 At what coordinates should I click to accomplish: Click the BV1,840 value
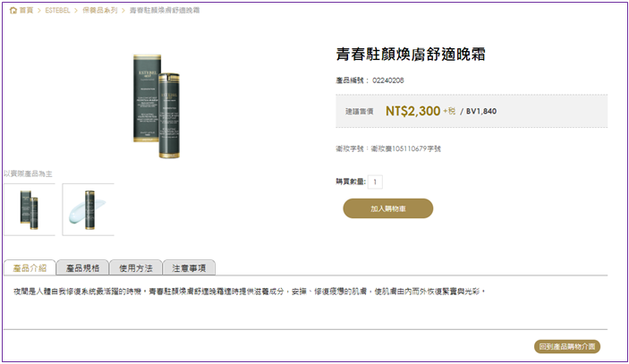pos(481,111)
